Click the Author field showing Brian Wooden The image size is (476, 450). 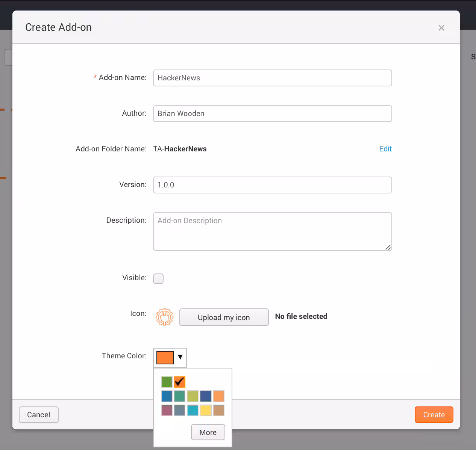[272, 113]
